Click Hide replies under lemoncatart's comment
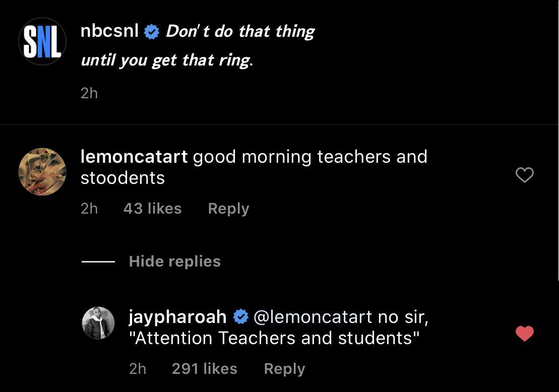559x392 pixels. click(x=174, y=261)
